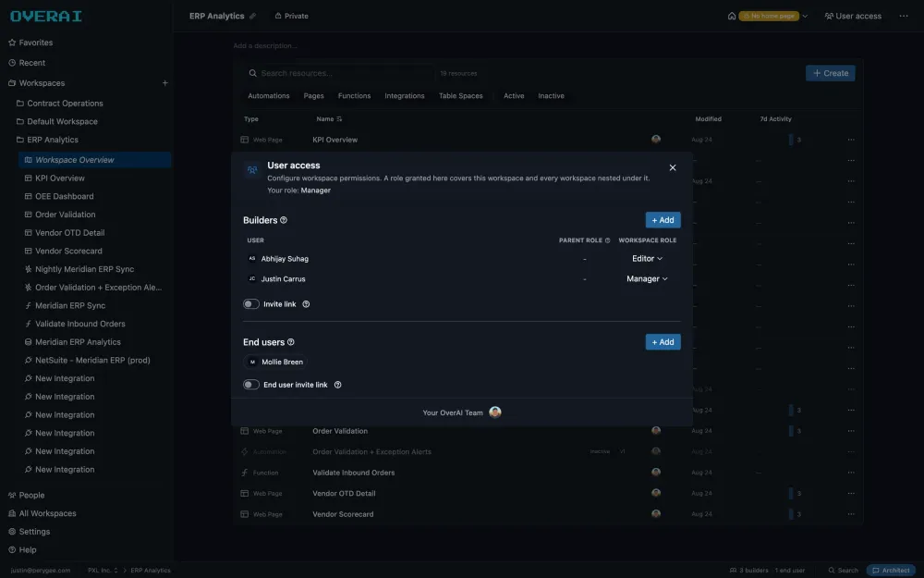This screenshot has width=924, height=578.
Task: Switch to the Table Spaces filter tab
Action: pos(461,95)
